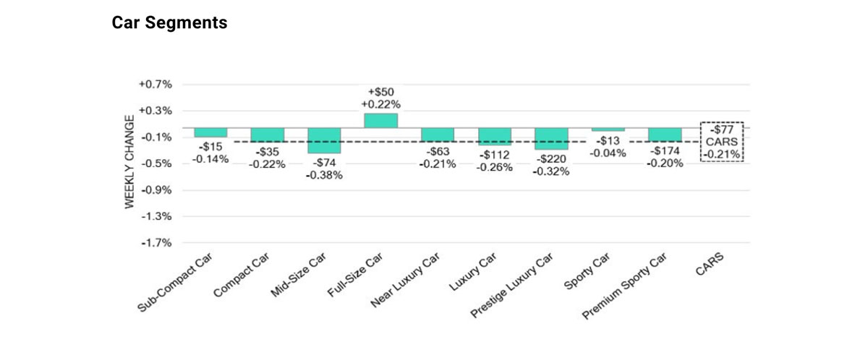The height and width of the screenshot is (347, 868).
Task: Click the thin Sporty Car bar
Action: pyautogui.click(x=608, y=129)
